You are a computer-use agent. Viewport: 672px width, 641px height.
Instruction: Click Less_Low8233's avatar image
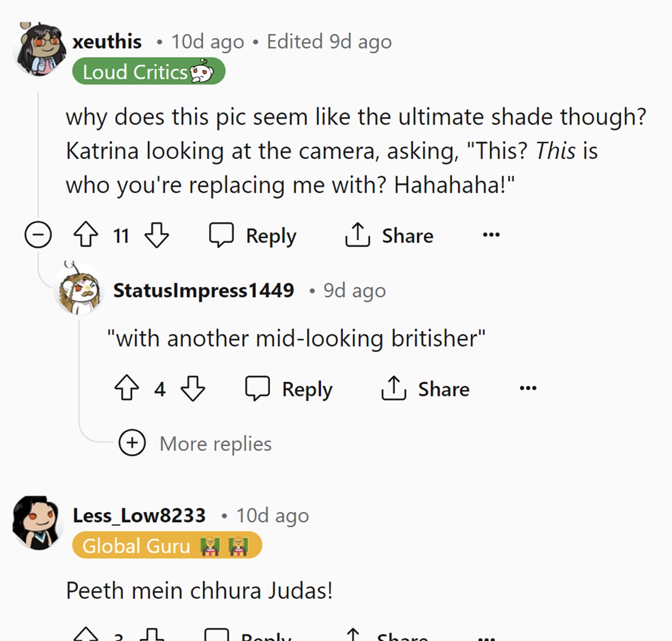click(38, 522)
